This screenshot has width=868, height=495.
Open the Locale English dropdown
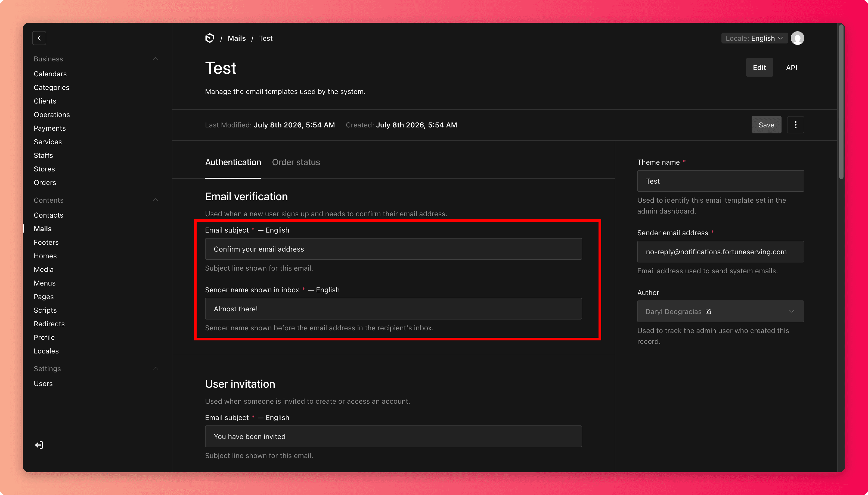pyautogui.click(x=754, y=38)
